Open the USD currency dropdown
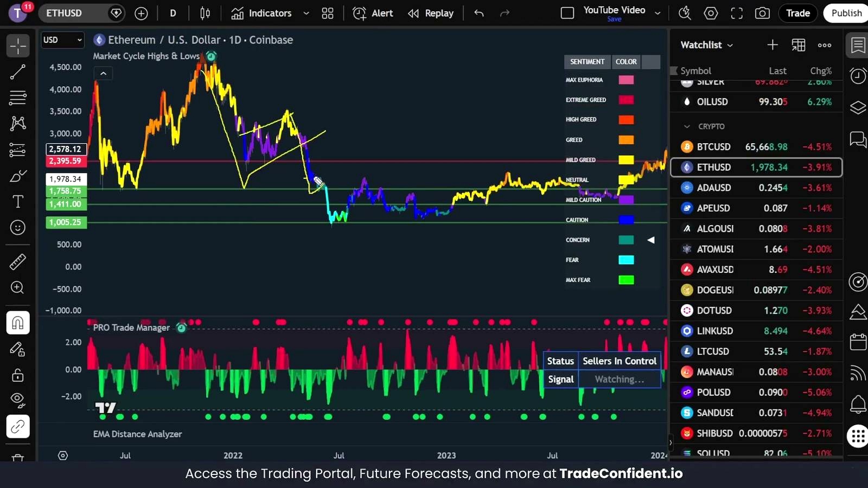The width and height of the screenshot is (868, 488). tap(62, 40)
